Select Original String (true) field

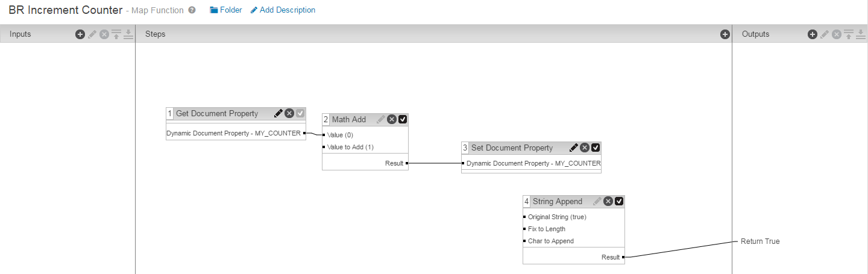click(557, 217)
